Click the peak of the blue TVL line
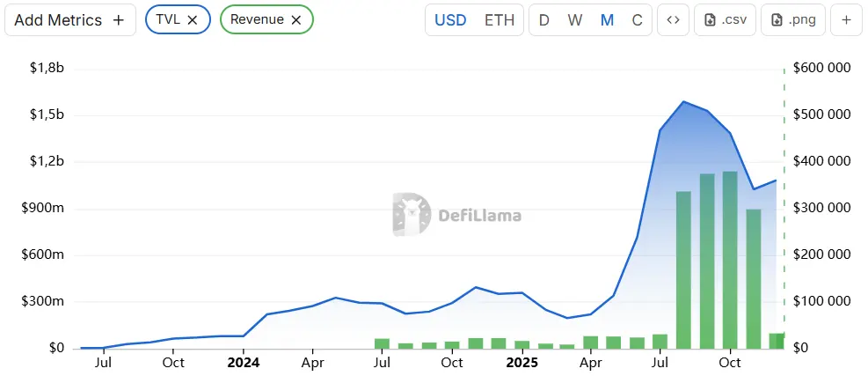Screen dimensions: 868x376 point(683,101)
